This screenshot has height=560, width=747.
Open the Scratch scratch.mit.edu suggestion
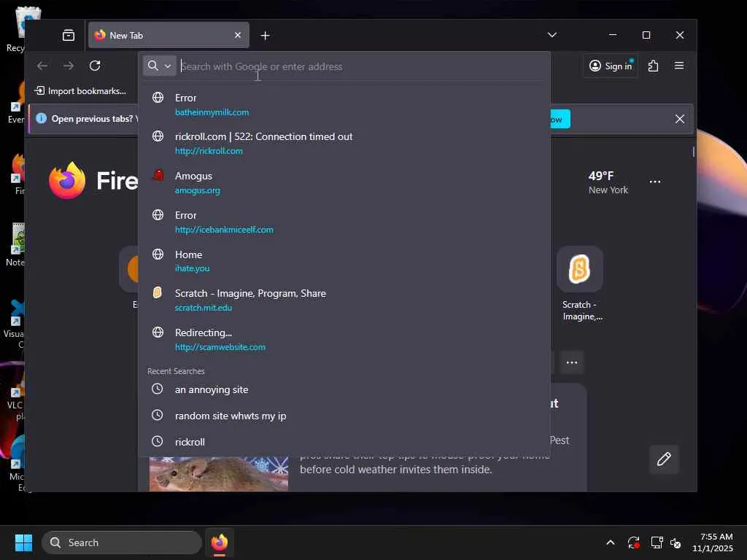344,300
